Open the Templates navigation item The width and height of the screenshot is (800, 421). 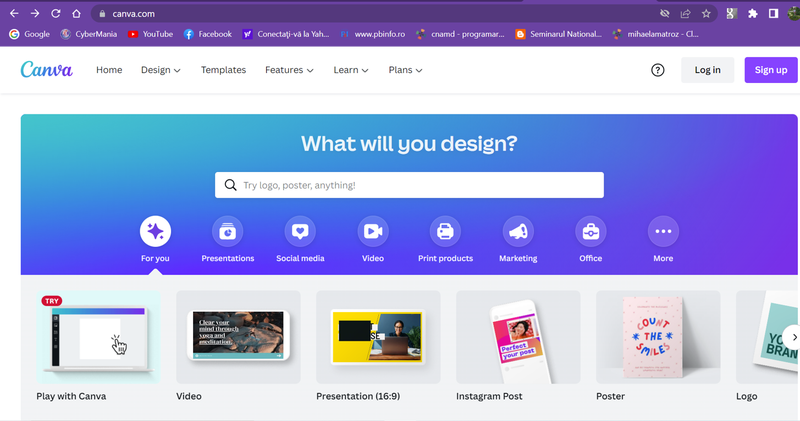point(223,70)
